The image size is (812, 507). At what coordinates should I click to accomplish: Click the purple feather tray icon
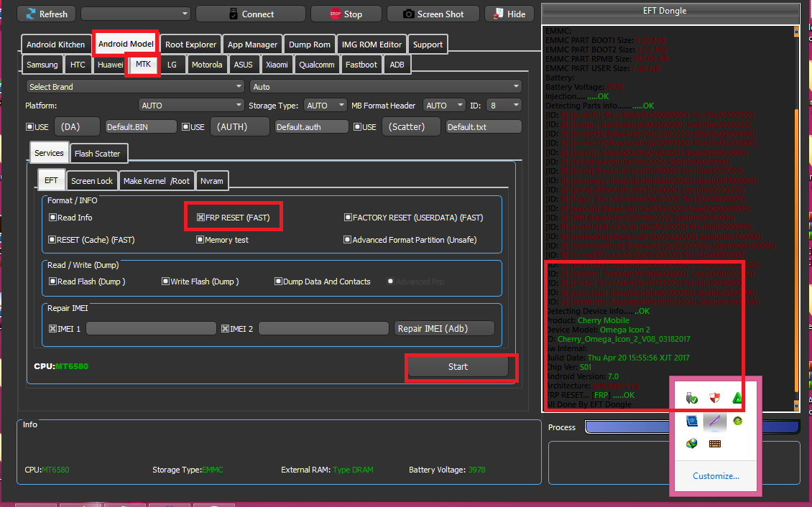coord(715,421)
